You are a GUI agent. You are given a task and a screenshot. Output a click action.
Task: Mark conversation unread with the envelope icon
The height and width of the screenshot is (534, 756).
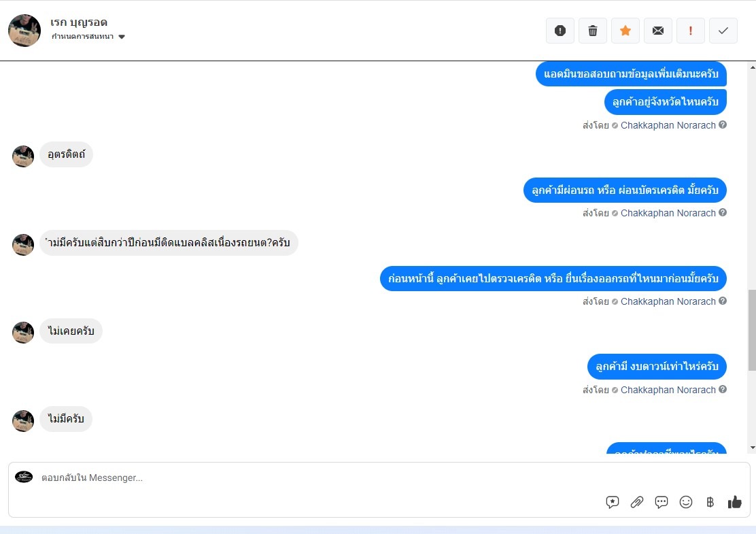(657, 31)
